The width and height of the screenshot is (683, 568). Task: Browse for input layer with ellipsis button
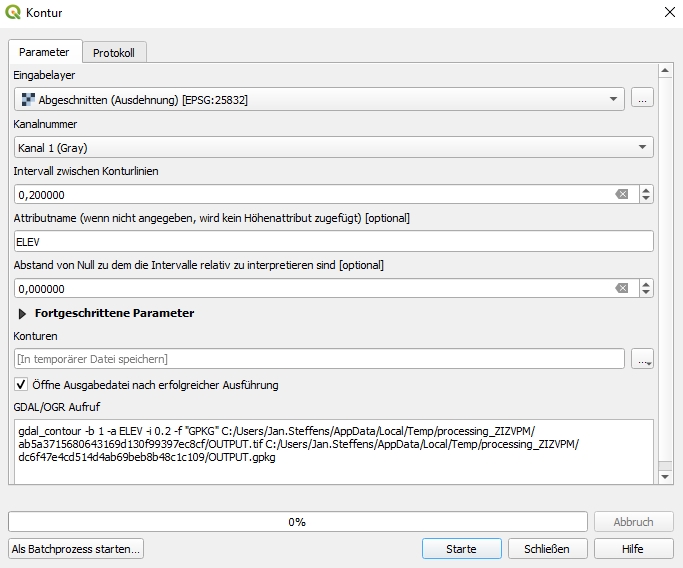tap(642, 99)
